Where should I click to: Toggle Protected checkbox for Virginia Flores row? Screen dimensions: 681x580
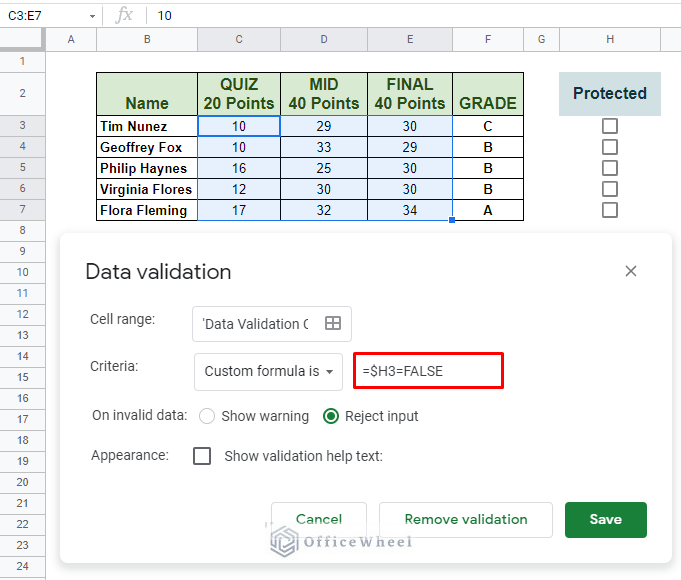tap(610, 189)
